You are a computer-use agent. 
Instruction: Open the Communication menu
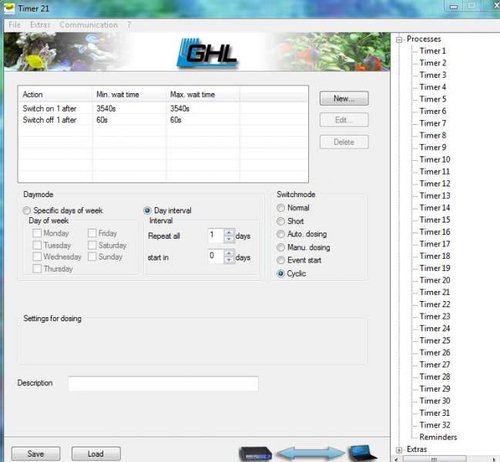88,25
